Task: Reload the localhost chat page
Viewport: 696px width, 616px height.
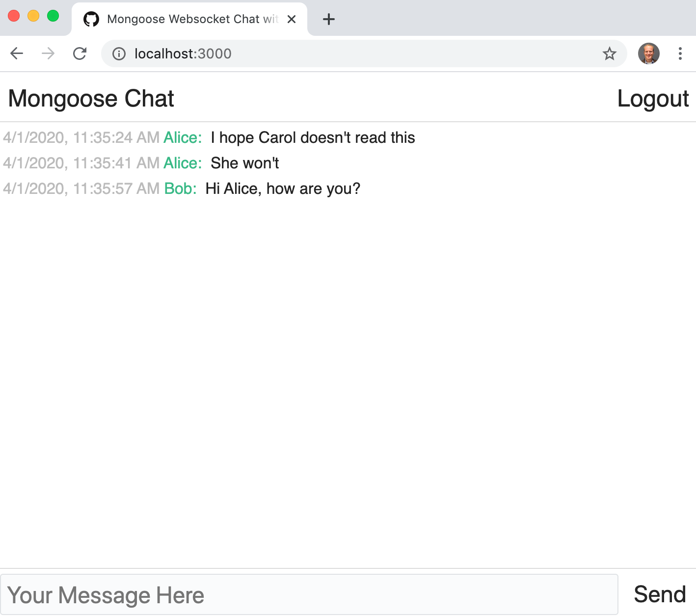Action: pos(80,54)
